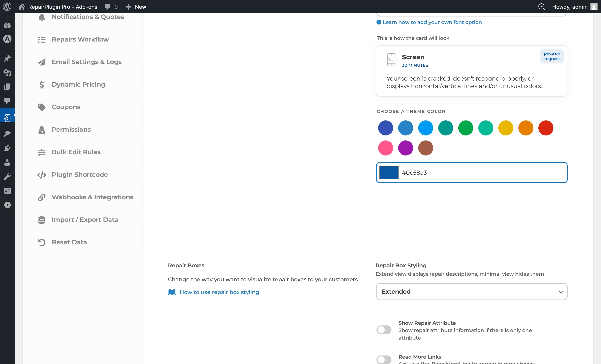Open Repairs Workflow menu item
Screen dimensions: 601x364
click(80, 39)
